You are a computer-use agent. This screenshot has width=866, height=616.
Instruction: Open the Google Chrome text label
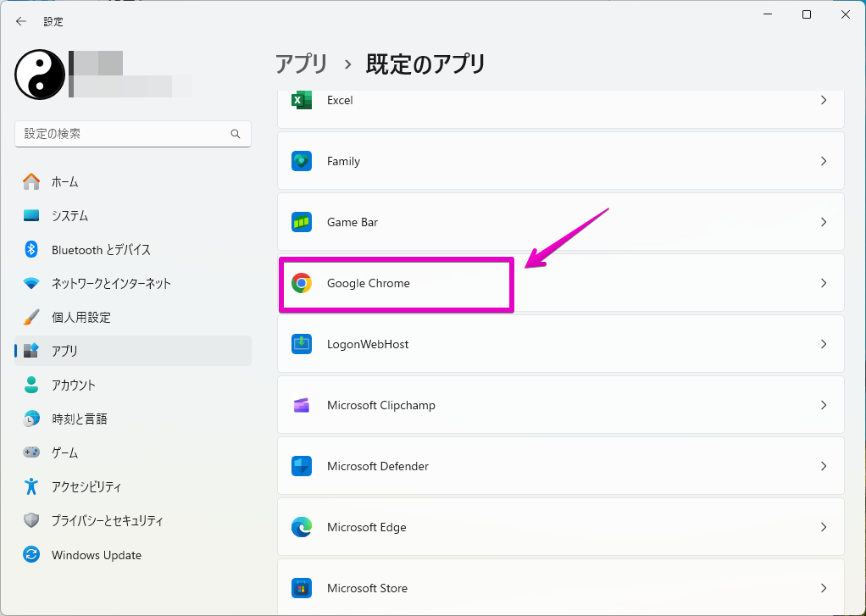[x=369, y=283]
